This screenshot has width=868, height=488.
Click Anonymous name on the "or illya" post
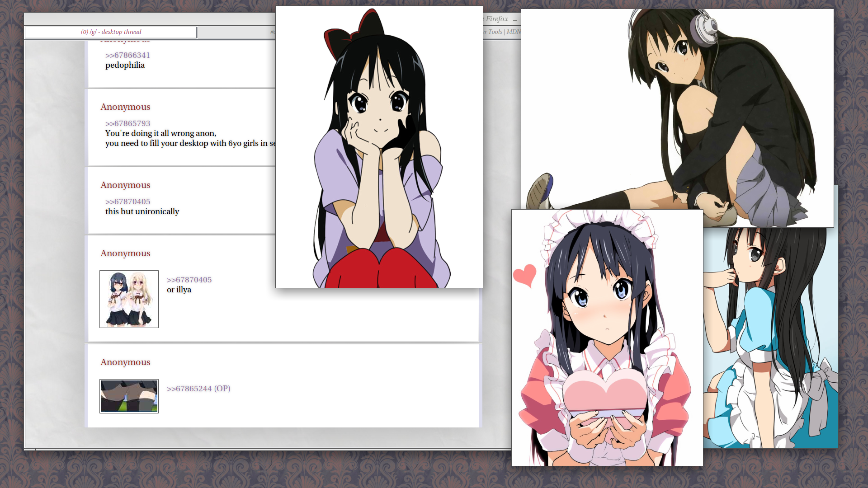click(125, 253)
